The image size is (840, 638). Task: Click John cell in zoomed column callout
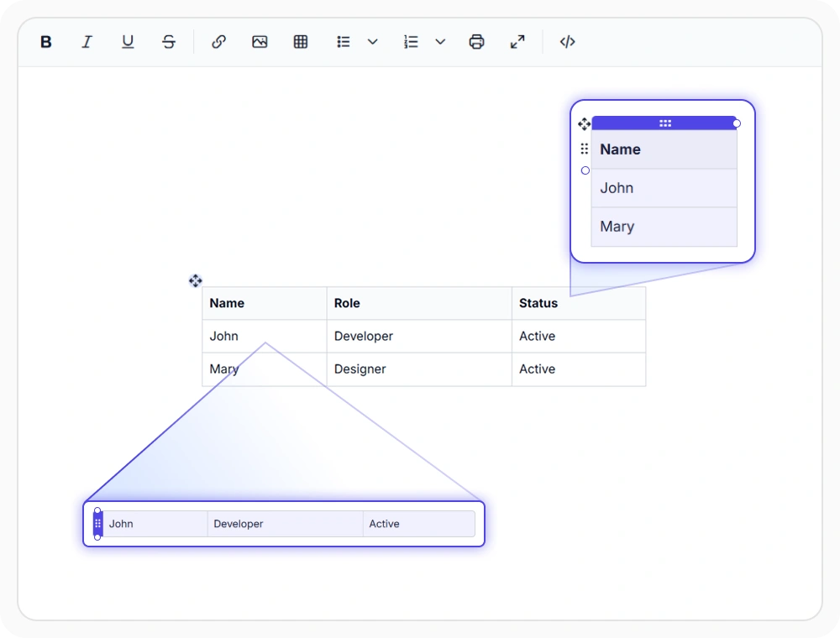click(664, 188)
